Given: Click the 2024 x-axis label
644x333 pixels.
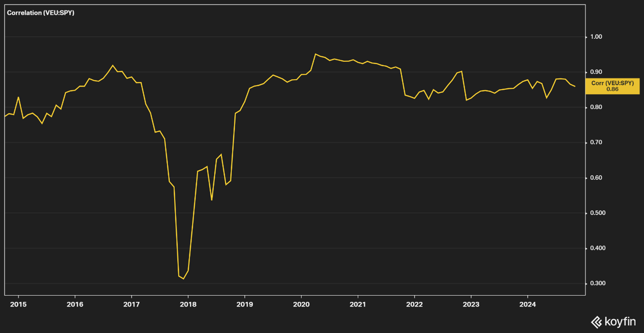Looking at the screenshot, I should coord(527,304).
